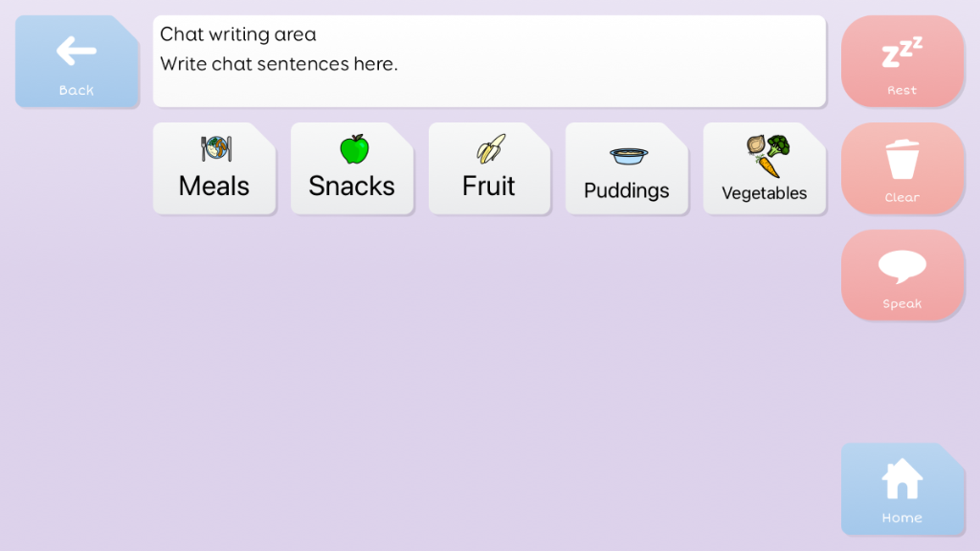Choose the Fruit category label

(x=489, y=187)
